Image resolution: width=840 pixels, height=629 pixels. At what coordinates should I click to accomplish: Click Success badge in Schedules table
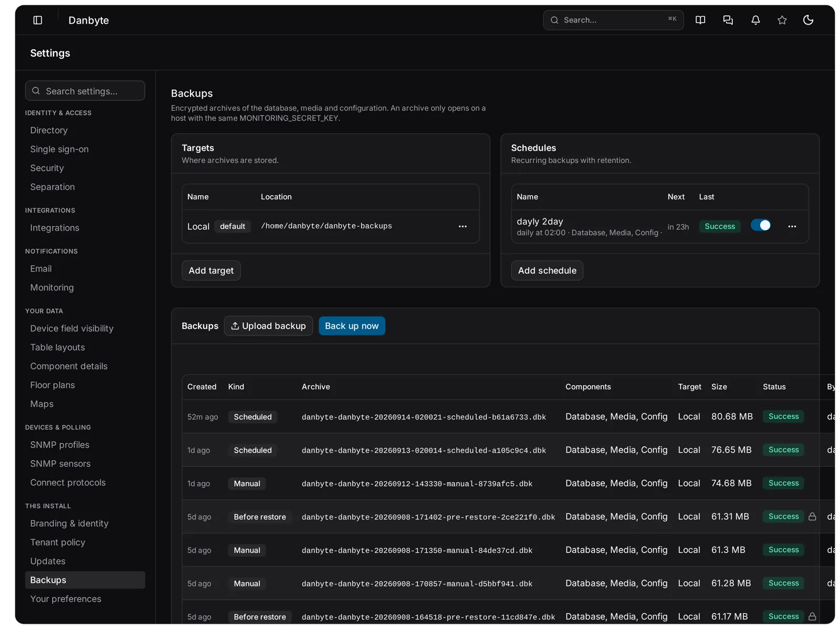point(720,226)
